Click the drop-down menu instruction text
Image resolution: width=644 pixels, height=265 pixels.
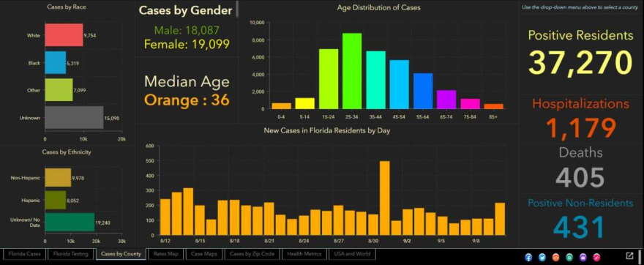point(580,7)
